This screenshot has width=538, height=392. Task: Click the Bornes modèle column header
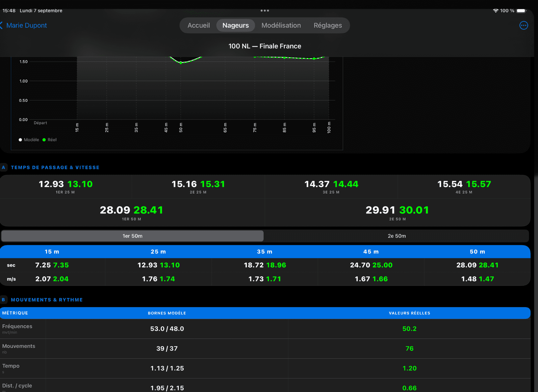pyautogui.click(x=167, y=313)
